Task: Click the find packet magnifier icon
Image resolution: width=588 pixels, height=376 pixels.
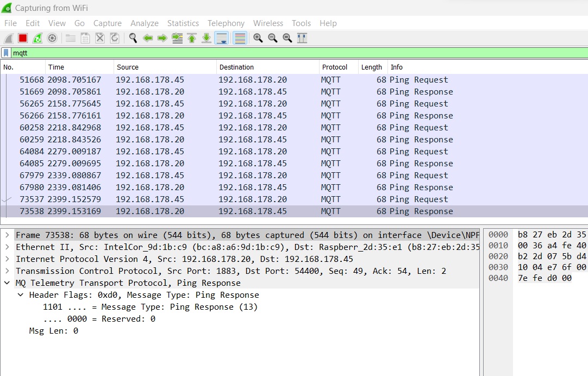Action: 133,38
